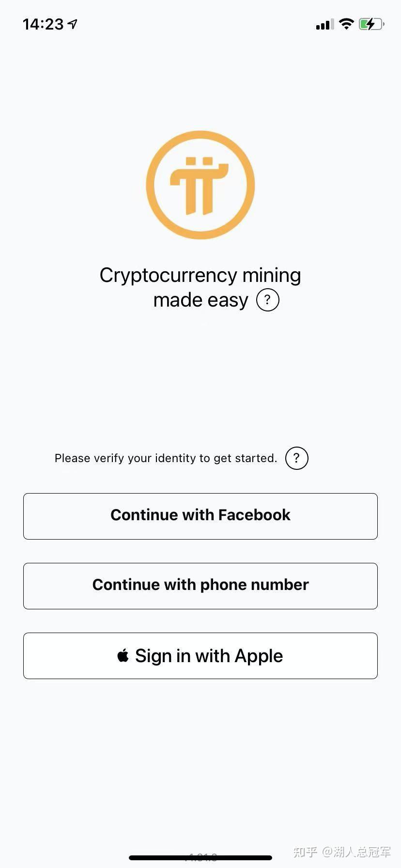
Task: Tap 'Please verify your identity' message
Action: 166,458
